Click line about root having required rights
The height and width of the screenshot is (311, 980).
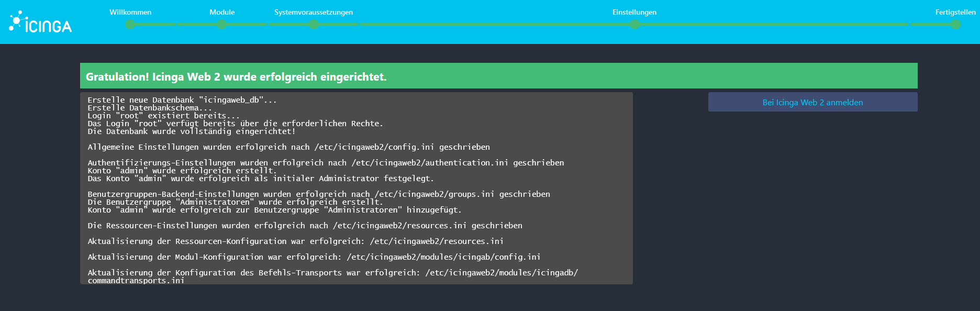pyautogui.click(x=235, y=124)
